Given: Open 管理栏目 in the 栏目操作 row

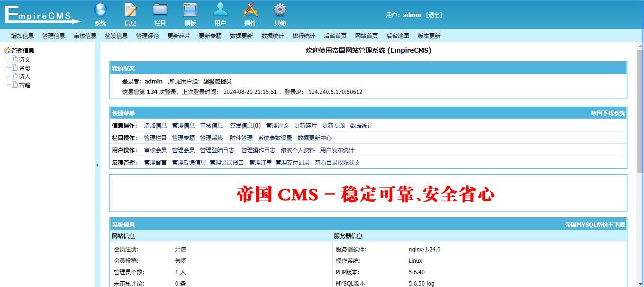Looking at the screenshot, I should click(155, 138).
